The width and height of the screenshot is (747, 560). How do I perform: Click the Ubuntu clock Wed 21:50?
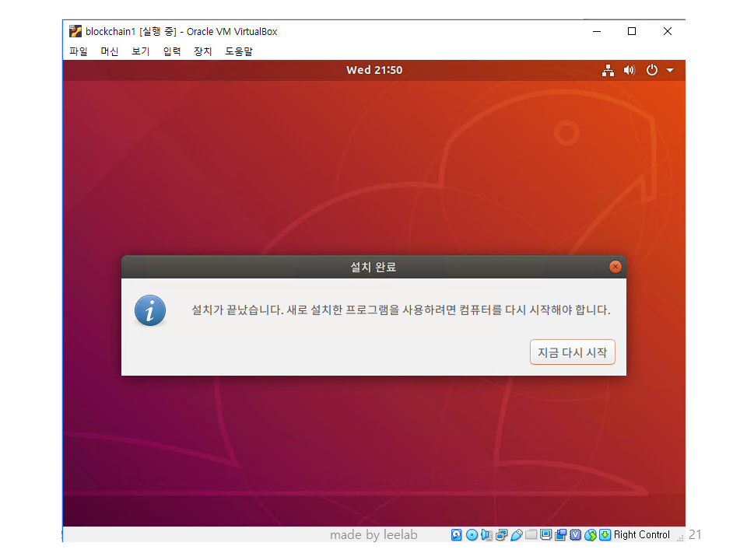[374, 70]
